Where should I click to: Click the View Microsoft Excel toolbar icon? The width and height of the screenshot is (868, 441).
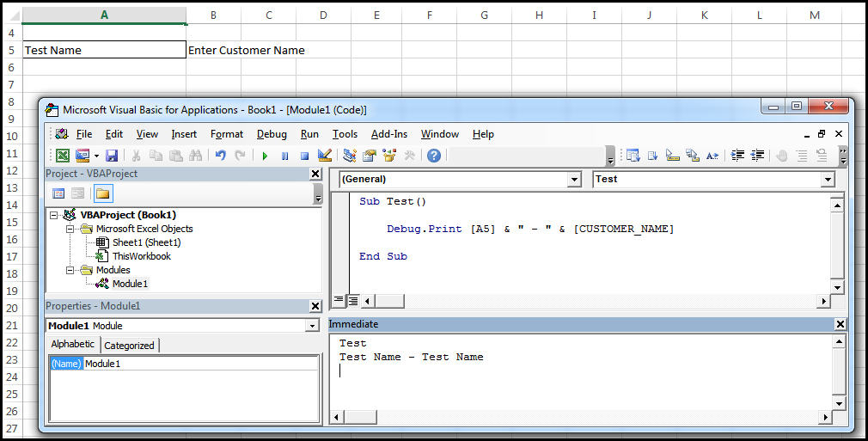pos(63,156)
